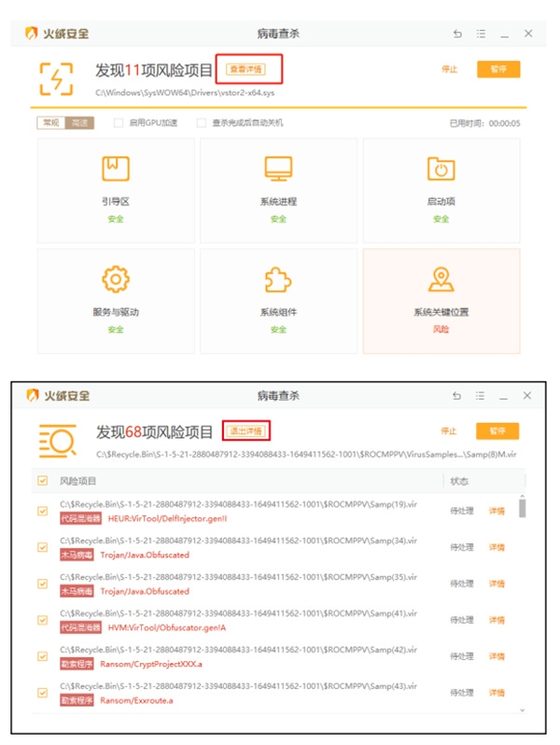The image size is (560, 745).
Task: Uncheck the Samp(19).vir row checkbox
Action: [43, 512]
